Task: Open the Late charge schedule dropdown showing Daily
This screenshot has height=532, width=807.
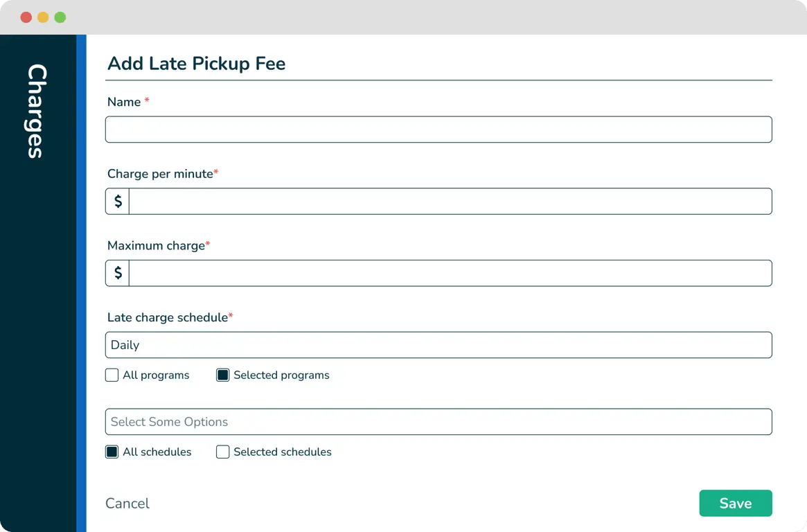Action: tap(438, 345)
